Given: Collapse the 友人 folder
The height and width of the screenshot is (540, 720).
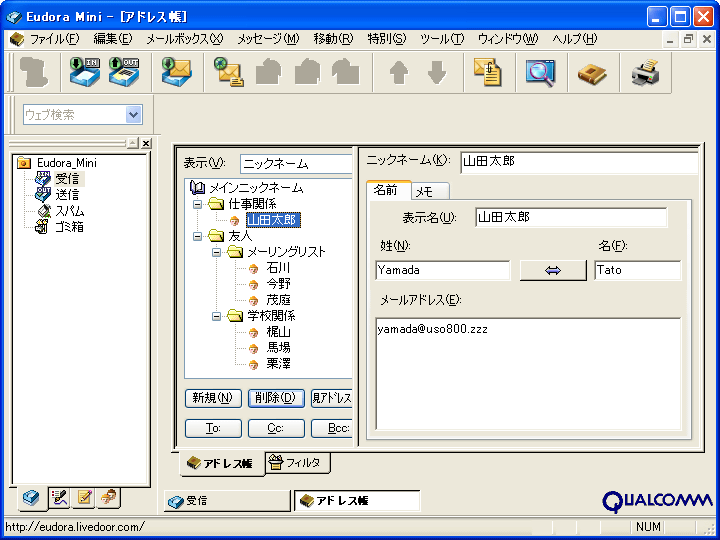Looking at the screenshot, I should (197, 236).
